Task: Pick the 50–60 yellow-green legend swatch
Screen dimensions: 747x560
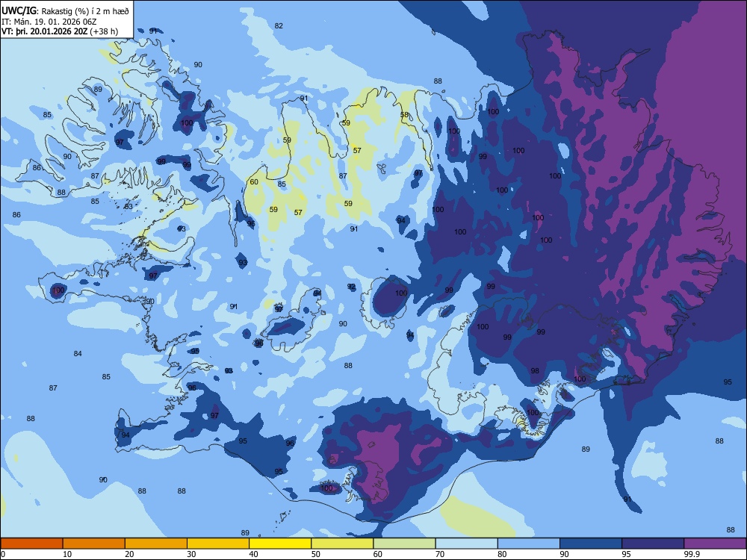Action: (342, 544)
